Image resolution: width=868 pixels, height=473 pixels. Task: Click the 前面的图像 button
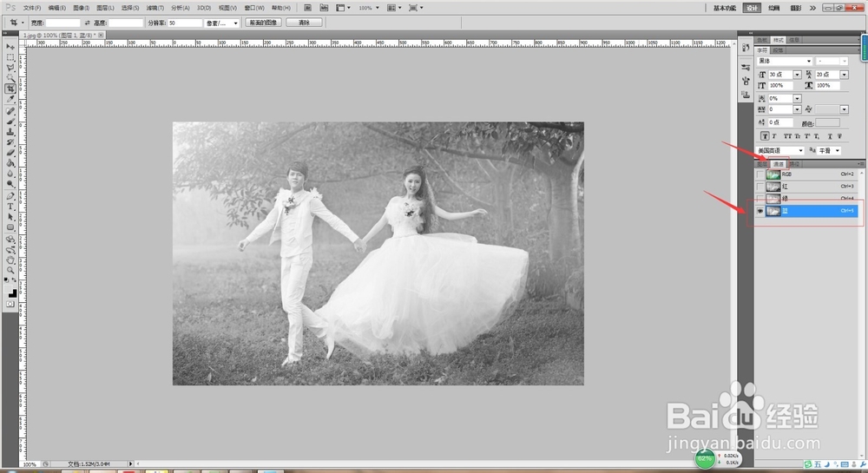[263, 23]
